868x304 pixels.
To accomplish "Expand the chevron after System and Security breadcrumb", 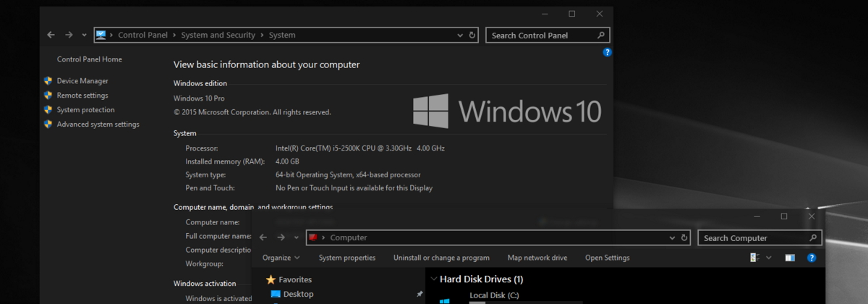I will coord(262,35).
